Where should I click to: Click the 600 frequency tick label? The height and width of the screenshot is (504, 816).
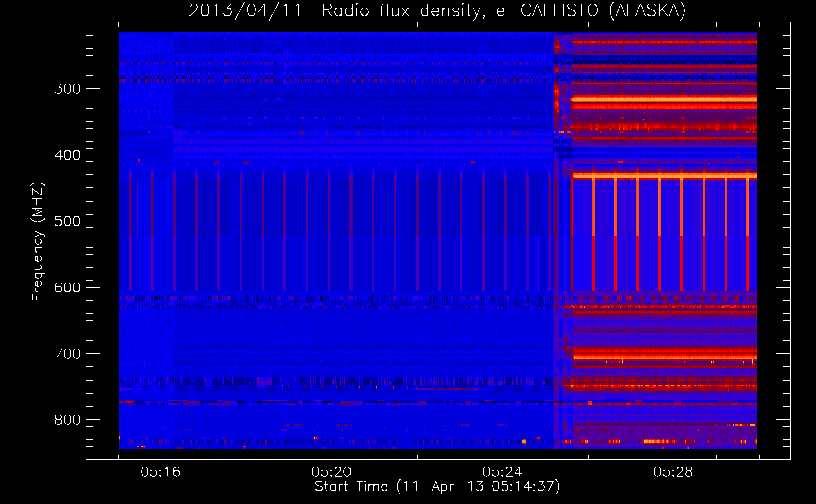[68, 287]
